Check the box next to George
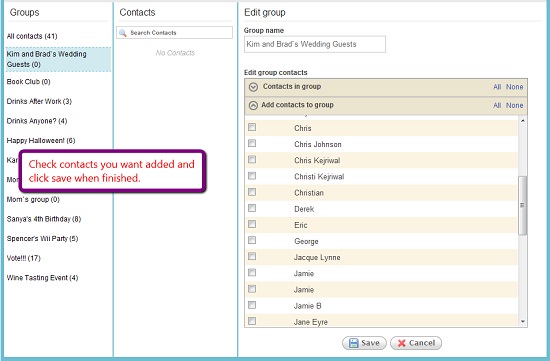This screenshot has height=361, width=550. [x=252, y=240]
